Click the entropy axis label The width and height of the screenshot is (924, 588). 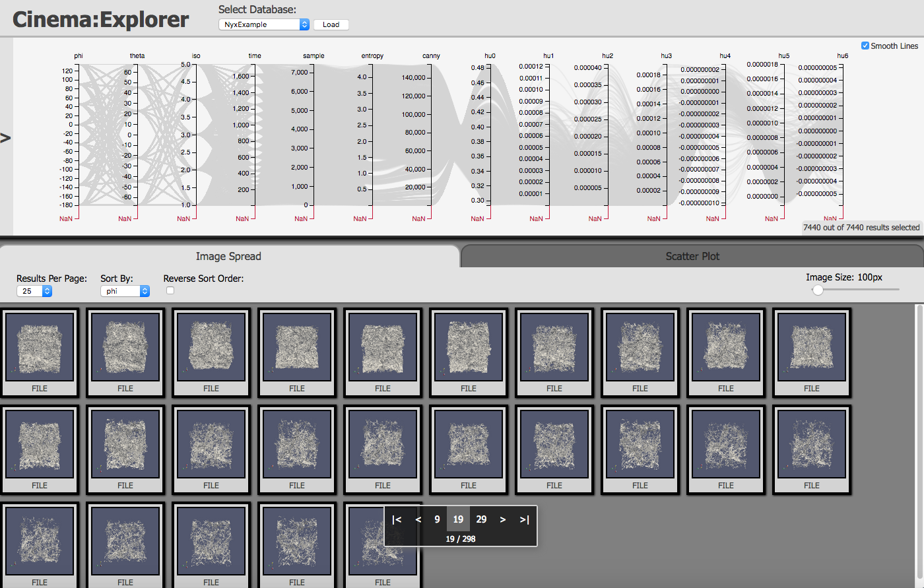[x=372, y=56]
